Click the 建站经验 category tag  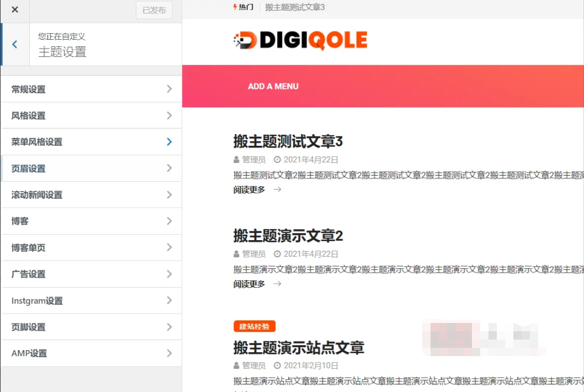coord(254,326)
